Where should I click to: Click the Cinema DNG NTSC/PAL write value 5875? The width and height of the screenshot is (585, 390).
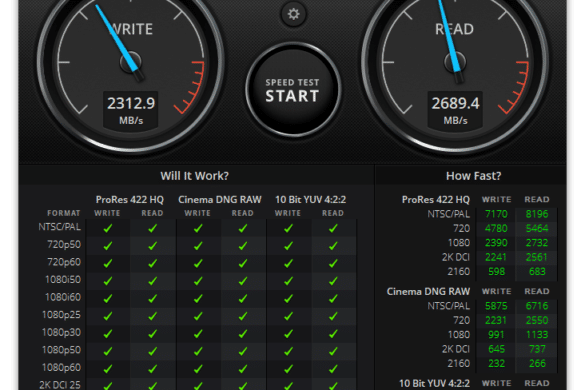coord(496,306)
